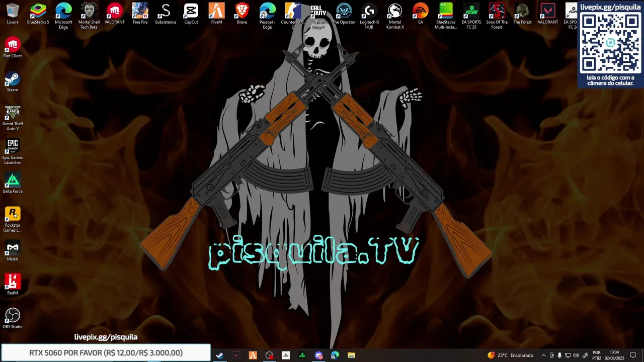Open Microsoft Edge from the taskbar
This screenshot has height=362, width=644.
[x=335, y=355]
